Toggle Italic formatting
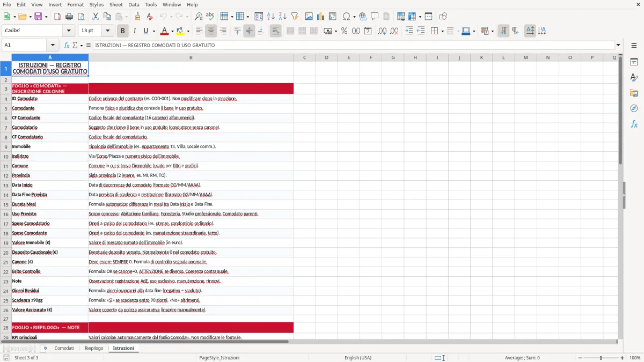 [x=134, y=31]
